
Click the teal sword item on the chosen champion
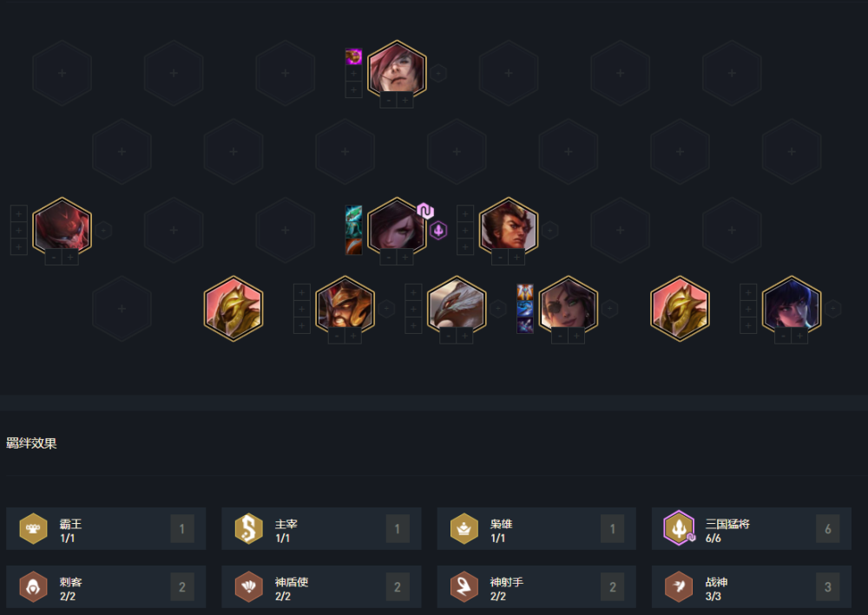coord(354,213)
